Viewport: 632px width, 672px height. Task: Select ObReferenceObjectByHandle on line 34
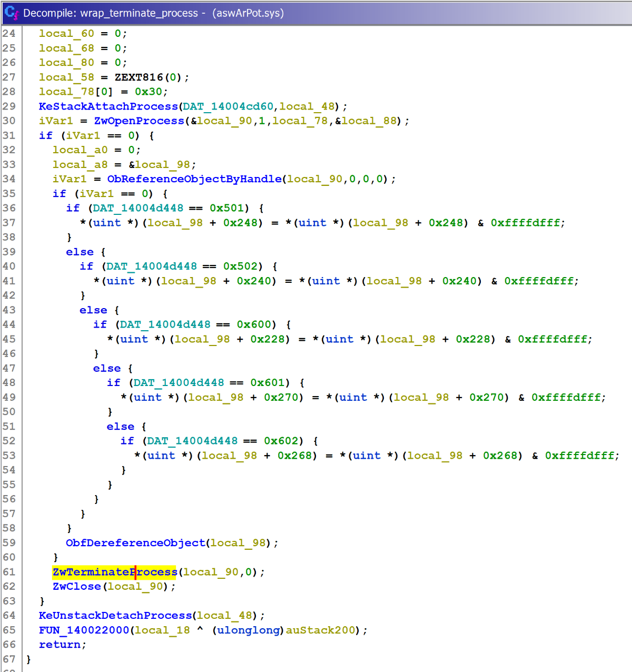(194, 179)
